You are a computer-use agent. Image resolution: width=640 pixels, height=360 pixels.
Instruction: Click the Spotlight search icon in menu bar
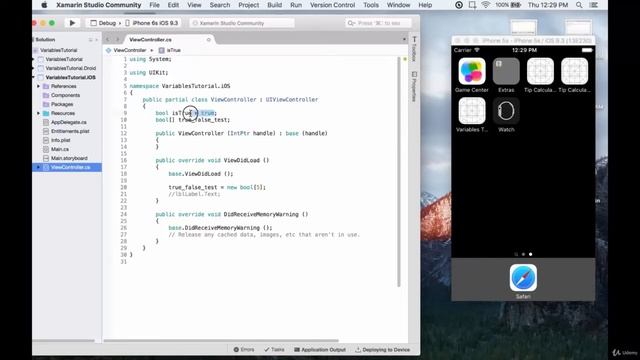(579, 5)
